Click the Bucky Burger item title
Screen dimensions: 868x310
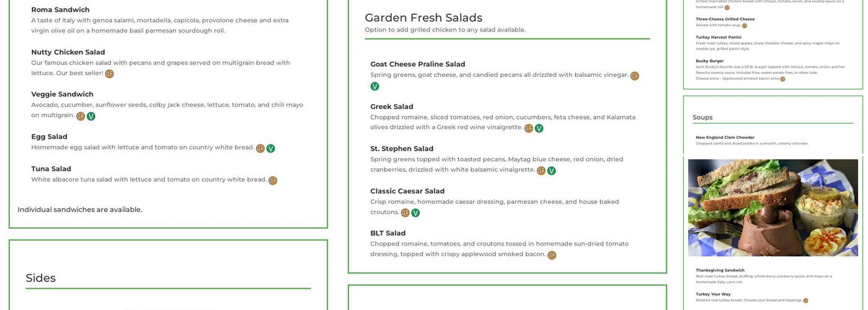pos(709,61)
